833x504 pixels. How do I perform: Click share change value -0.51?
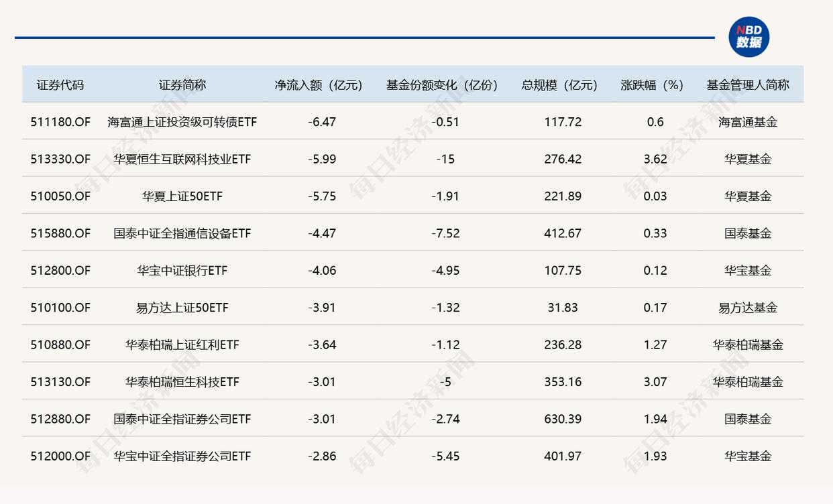tap(446, 122)
